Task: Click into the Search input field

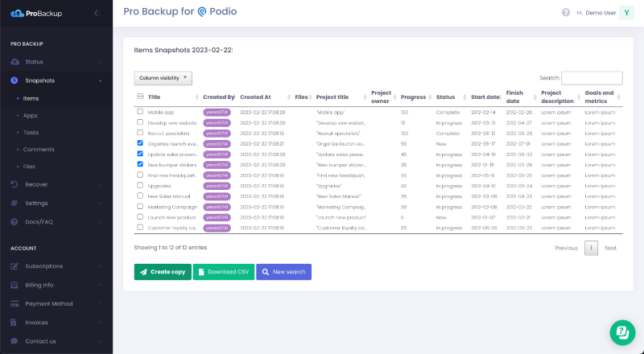Action: [591, 78]
